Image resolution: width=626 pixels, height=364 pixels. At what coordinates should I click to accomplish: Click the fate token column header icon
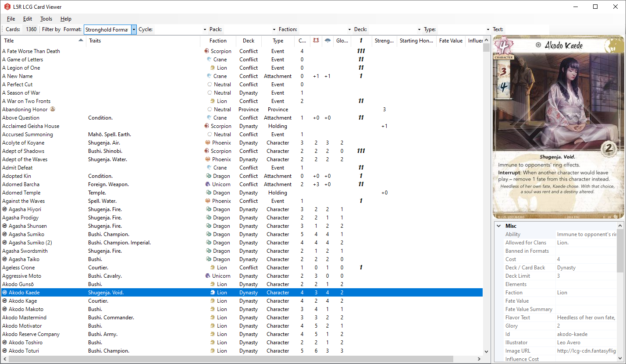tap(361, 40)
